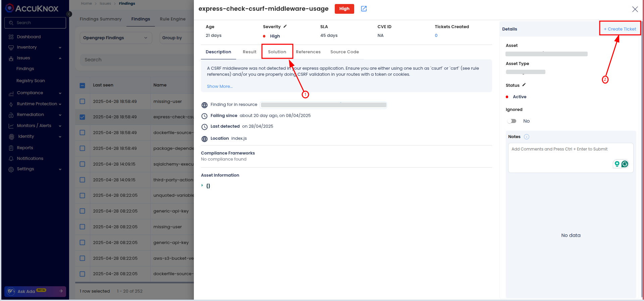644x301 pixels.
Task: Open the finding in new tab icon
Action: pos(364,9)
